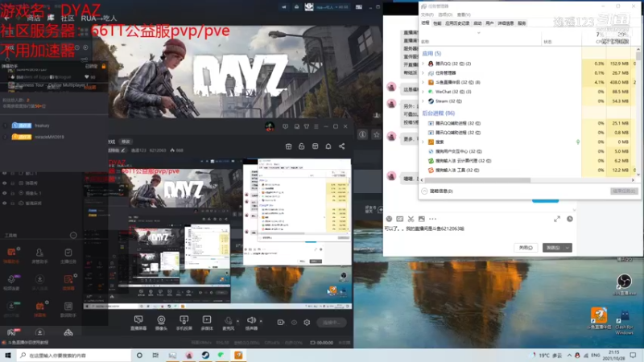Screen dimensions: 644x362
Task: Click QQ chat message input field
Action: pos(478,232)
